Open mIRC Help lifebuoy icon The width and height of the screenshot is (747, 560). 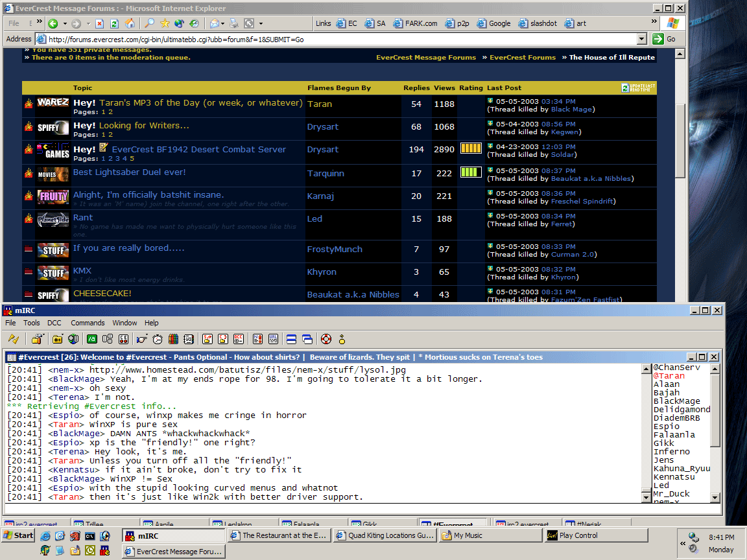pyautogui.click(x=326, y=339)
